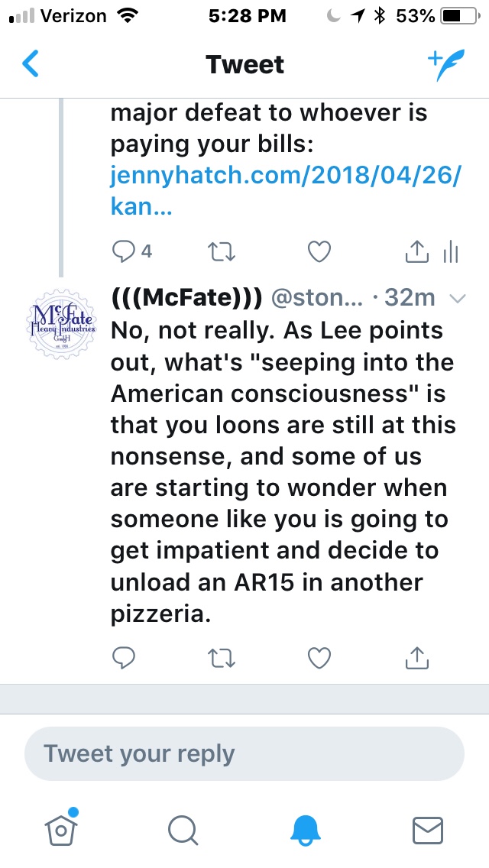
Task: View tweet activity analytics bars icon
Action: coord(451,251)
